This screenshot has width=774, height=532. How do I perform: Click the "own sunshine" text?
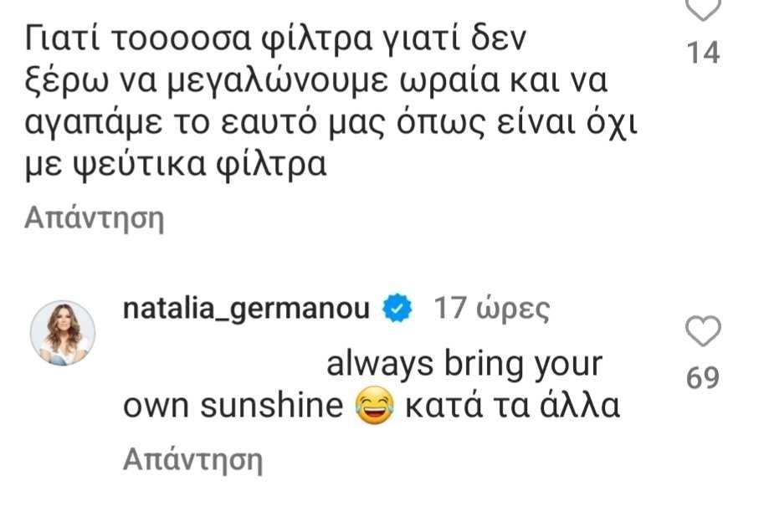(x=233, y=407)
